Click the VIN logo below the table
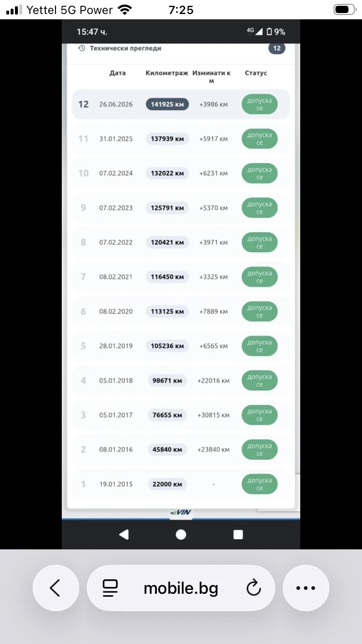This screenshot has width=362, height=644. coord(181,513)
